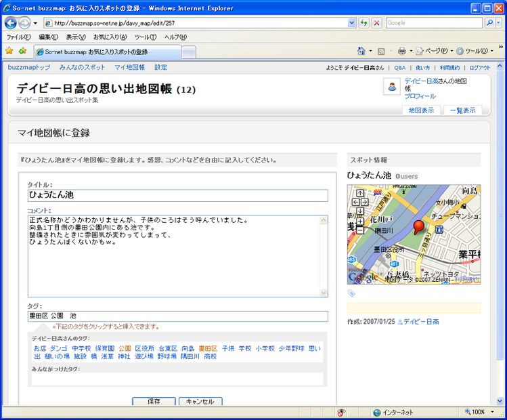Click comment box scroll down arrow
Viewport: 507px width, 420px height.
point(324,293)
